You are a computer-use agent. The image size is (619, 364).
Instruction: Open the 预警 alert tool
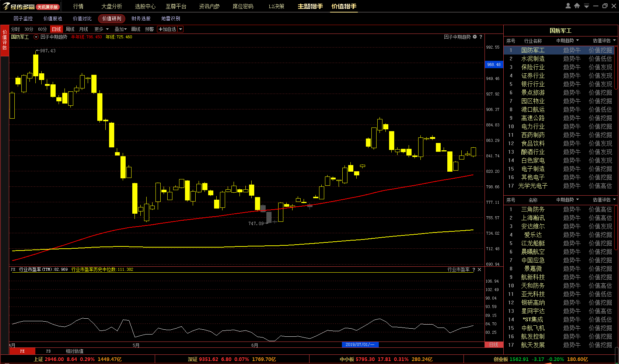(149, 29)
